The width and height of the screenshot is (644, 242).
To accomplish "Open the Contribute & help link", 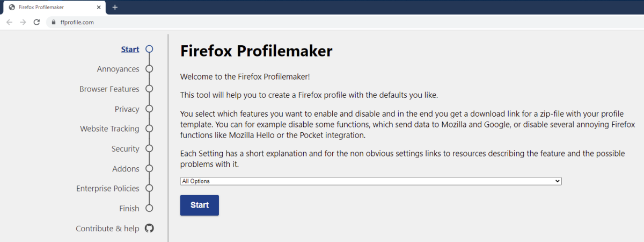I will [x=107, y=228].
